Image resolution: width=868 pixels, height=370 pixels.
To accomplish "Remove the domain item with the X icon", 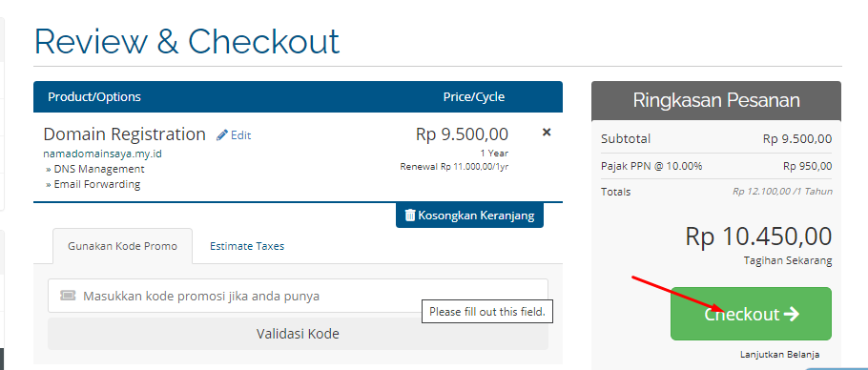I will click(x=547, y=133).
